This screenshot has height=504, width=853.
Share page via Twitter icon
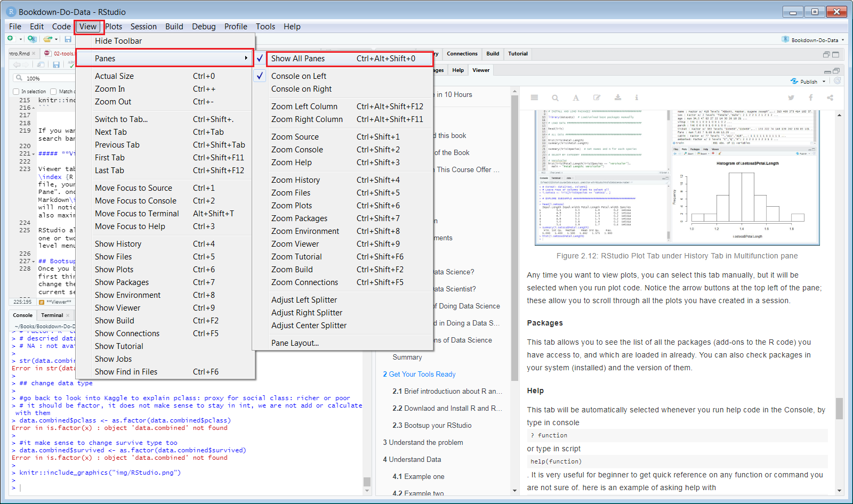point(791,97)
